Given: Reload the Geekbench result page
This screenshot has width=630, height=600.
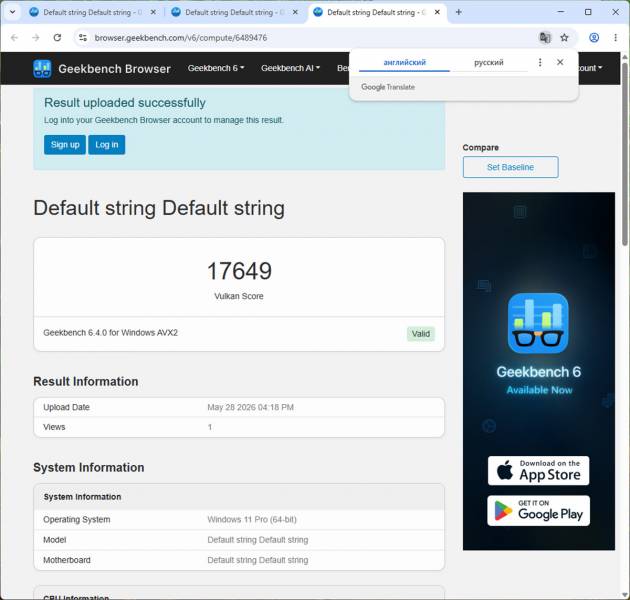Looking at the screenshot, I should [x=57, y=38].
